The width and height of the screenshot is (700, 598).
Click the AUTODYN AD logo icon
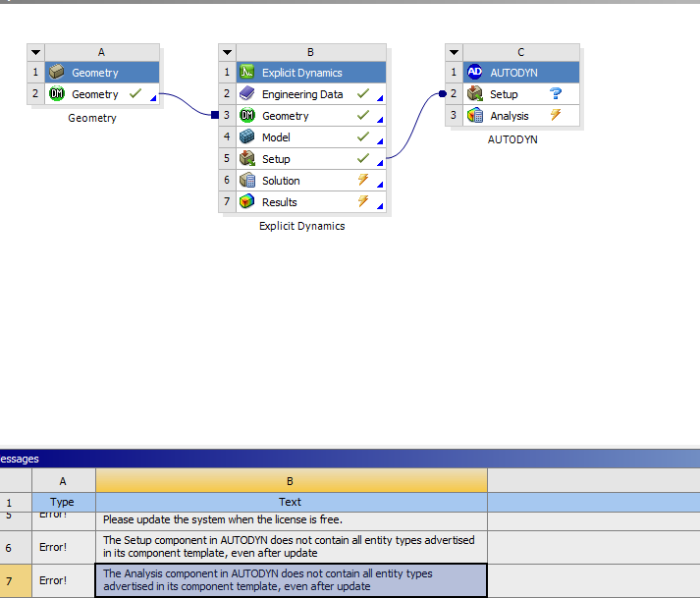(x=474, y=72)
